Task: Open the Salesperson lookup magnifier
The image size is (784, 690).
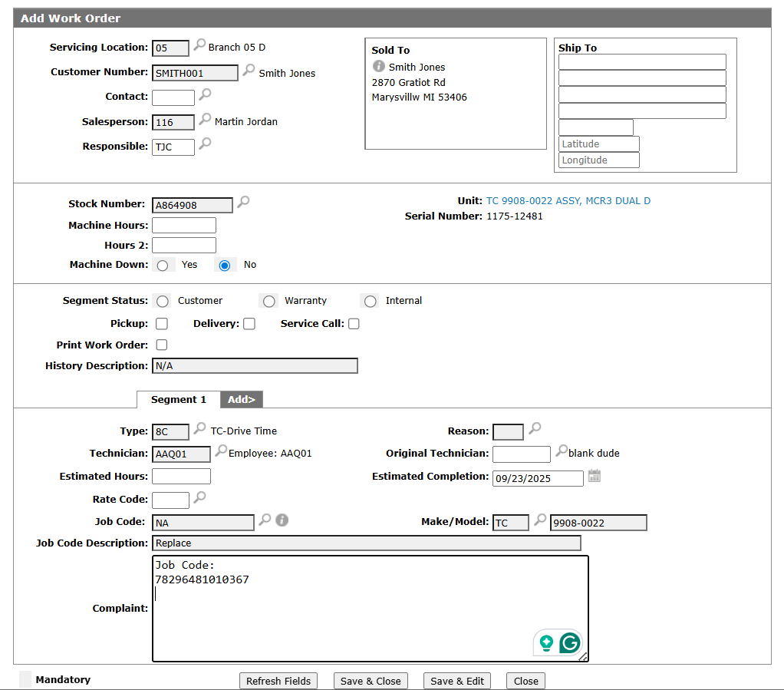Action: [x=205, y=120]
